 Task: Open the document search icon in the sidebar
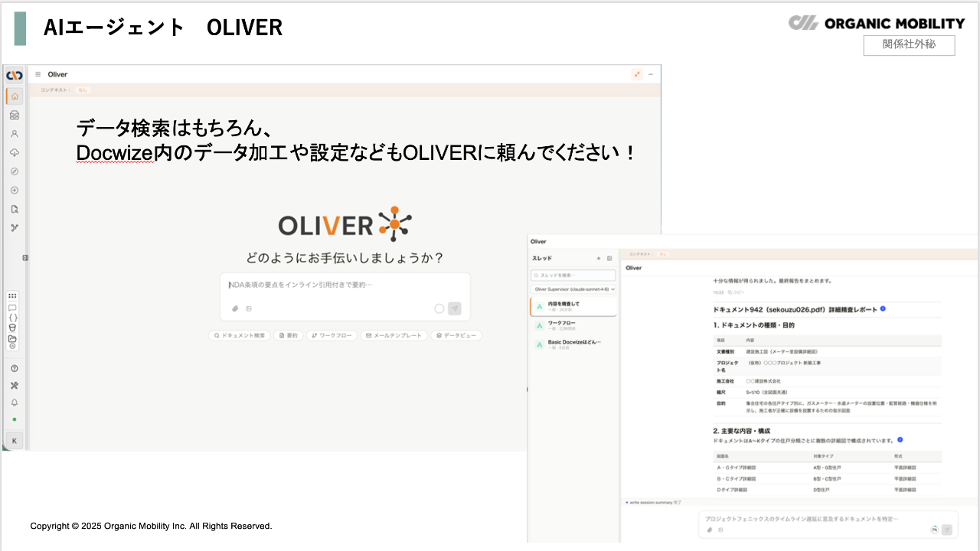tap(14, 209)
